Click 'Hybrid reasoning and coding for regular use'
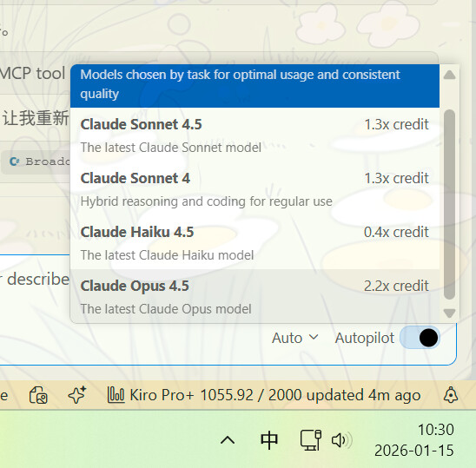476x468 pixels. 207,201
